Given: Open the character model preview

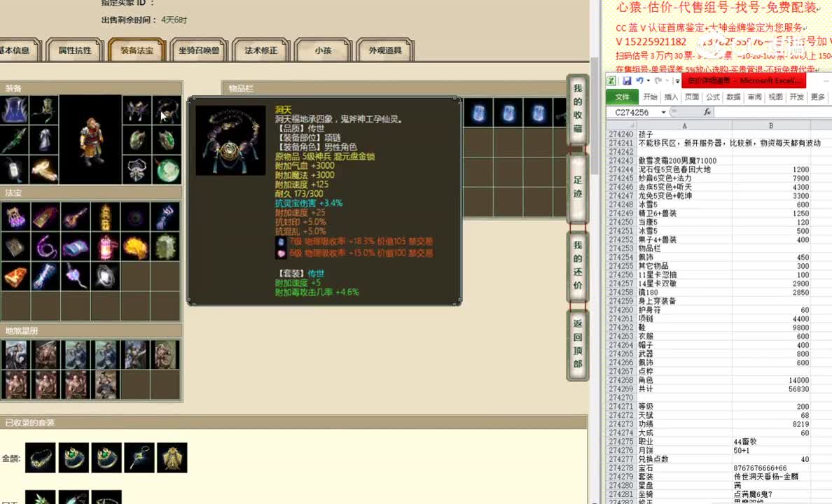Looking at the screenshot, I should [91, 140].
